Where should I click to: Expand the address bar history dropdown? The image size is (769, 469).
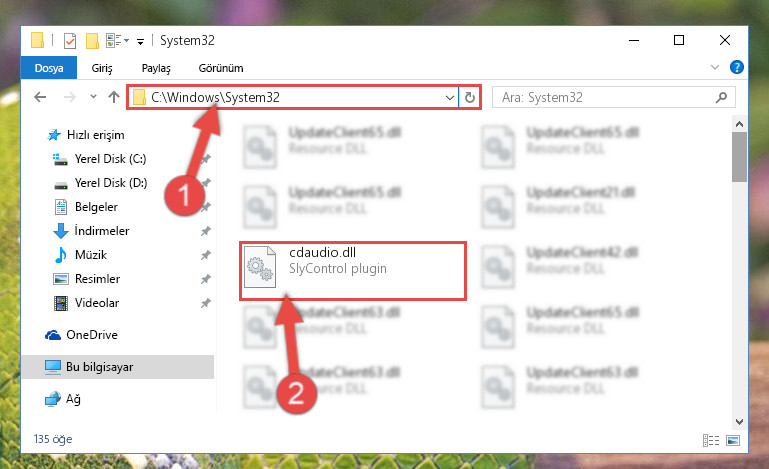(x=449, y=98)
